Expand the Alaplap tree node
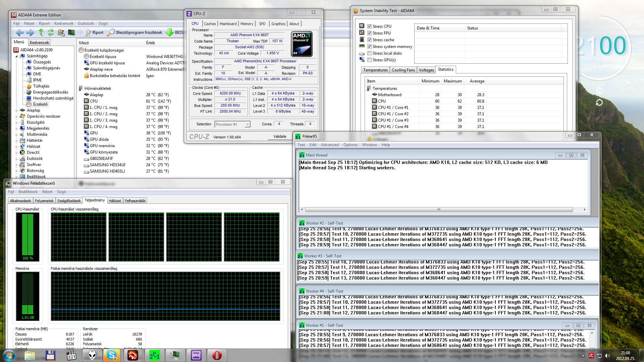 tap(16, 110)
